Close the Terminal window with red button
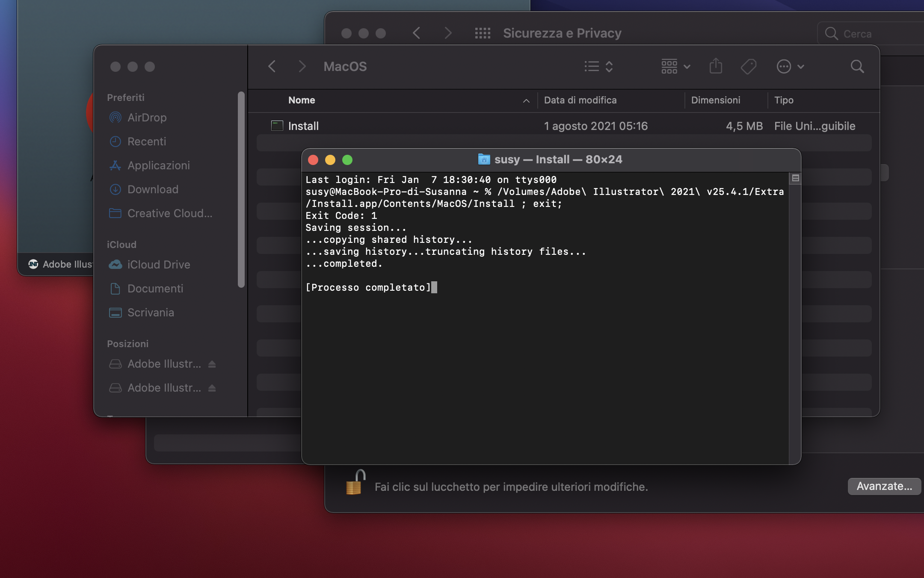924x578 pixels. point(313,160)
